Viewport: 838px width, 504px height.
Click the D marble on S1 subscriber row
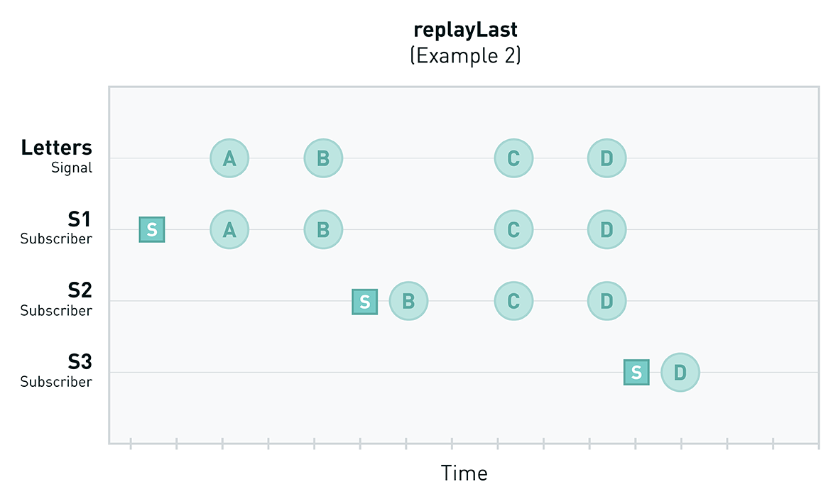click(606, 230)
